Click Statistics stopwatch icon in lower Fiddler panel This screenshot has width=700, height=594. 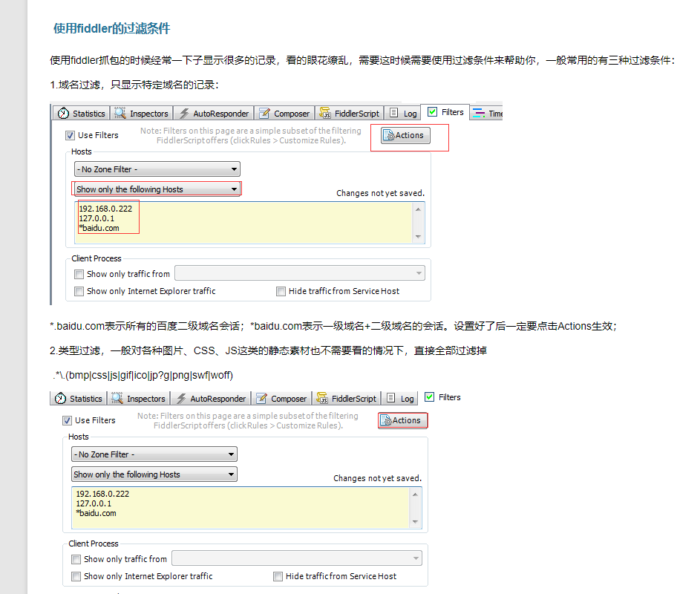point(60,399)
